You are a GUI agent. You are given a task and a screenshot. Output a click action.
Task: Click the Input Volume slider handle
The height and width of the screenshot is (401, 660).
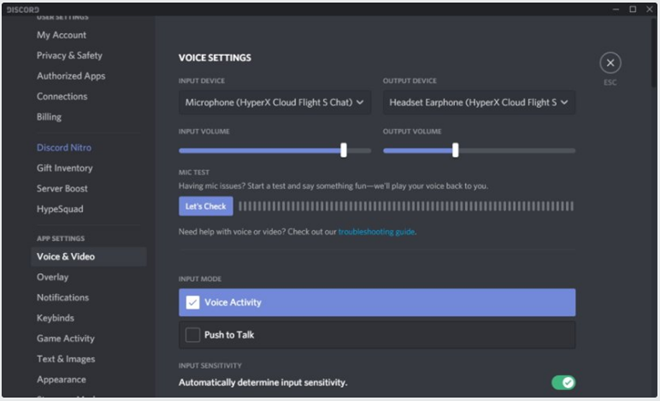coord(343,150)
